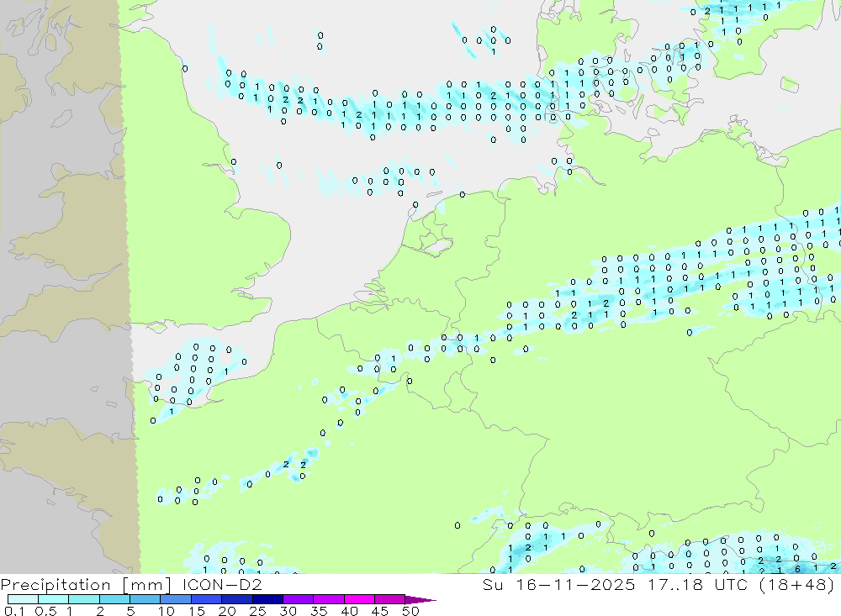The image size is (841, 616).
Task: Click the '25' legend scale label
Action: (x=257, y=611)
